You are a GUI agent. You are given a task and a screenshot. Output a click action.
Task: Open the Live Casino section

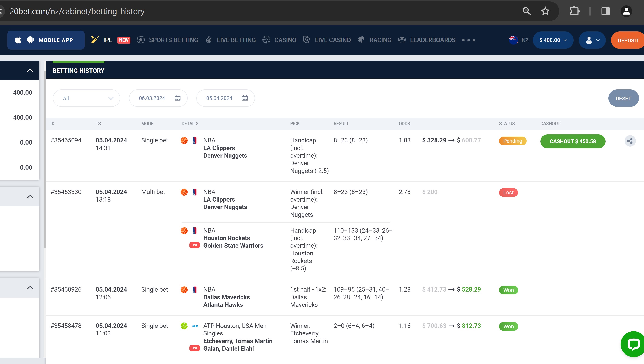point(333,40)
